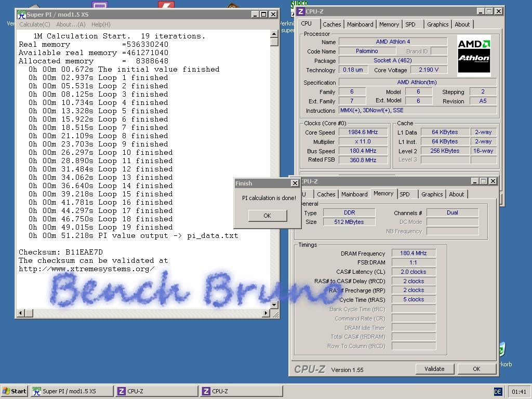The width and height of the screenshot is (532, 399).
Task: Switch to Super PI taskbar button
Action: tap(72, 391)
